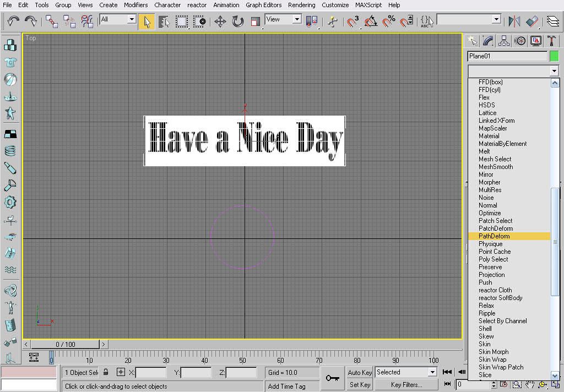This screenshot has width=564, height=392.
Task: Open the Mirror Selected Objects tool
Action: coord(514,21)
